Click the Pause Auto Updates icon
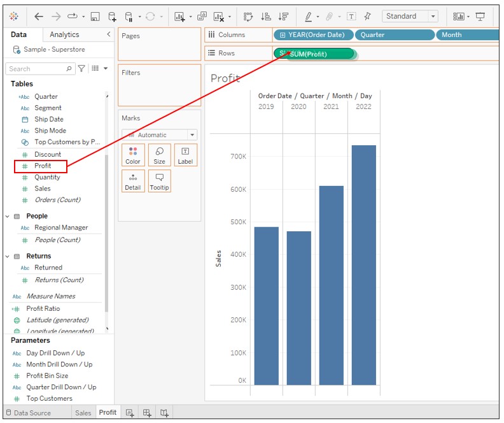The height and width of the screenshot is (423, 504). point(129,17)
